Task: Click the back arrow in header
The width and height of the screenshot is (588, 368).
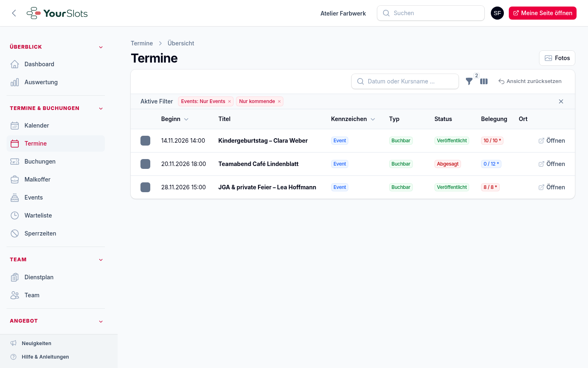Action: [x=14, y=13]
